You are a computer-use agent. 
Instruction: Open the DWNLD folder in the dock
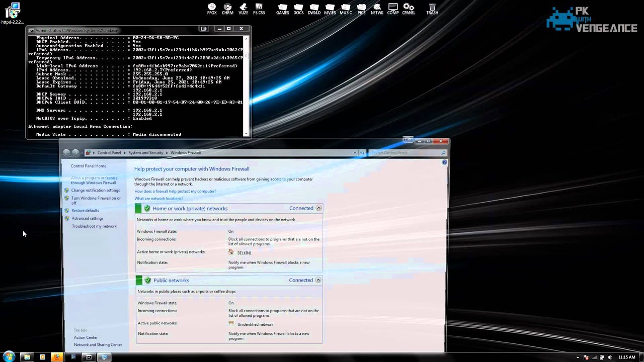[x=314, y=9]
